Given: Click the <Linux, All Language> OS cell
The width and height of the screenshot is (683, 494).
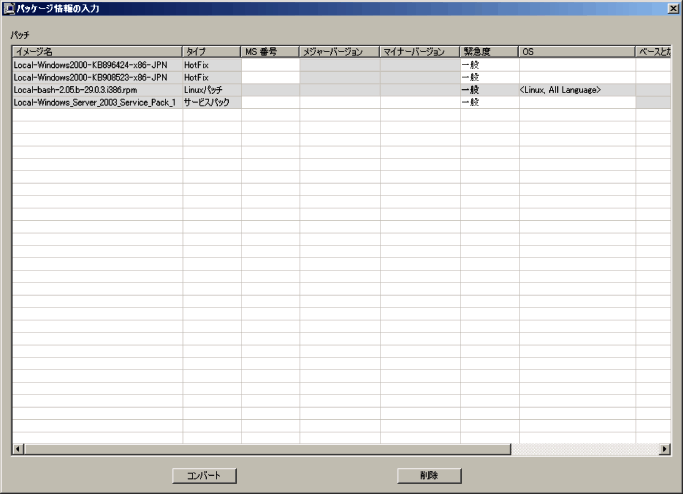Looking at the screenshot, I should pyautogui.click(x=578, y=90).
